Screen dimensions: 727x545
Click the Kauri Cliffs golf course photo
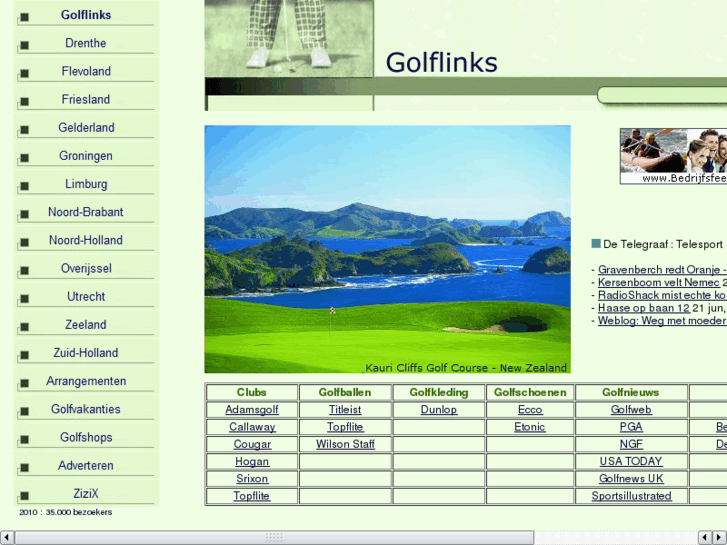click(x=388, y=249)
